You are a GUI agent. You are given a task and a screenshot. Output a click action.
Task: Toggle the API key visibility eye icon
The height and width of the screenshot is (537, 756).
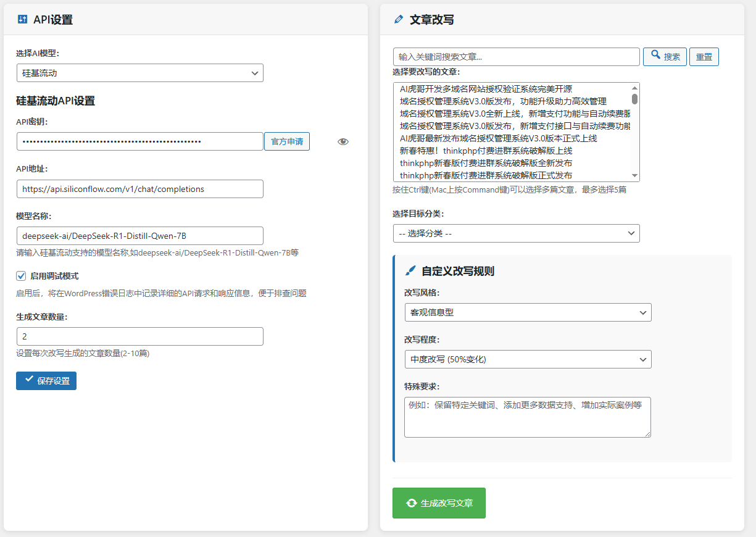(x=343, y=141)
